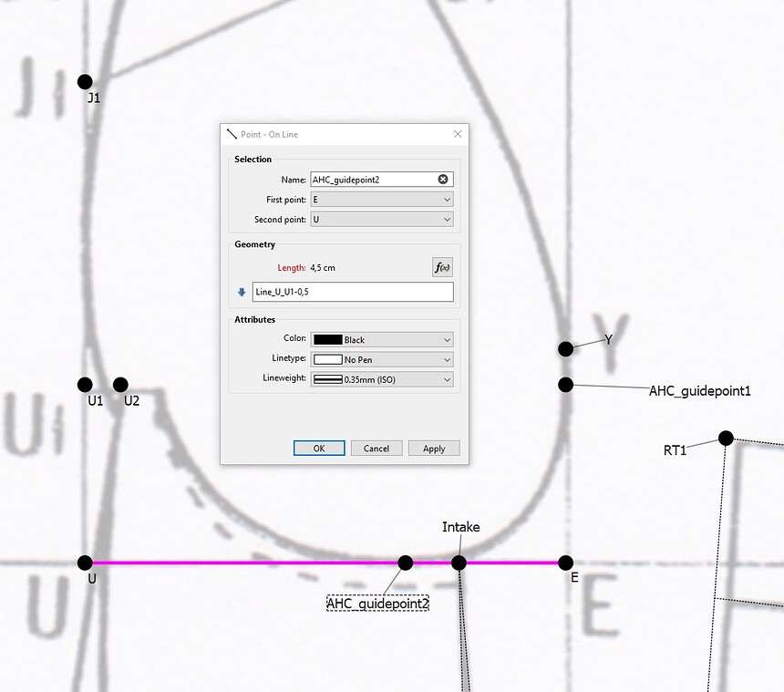
Task: Open the Second point dropdown
Action: tap(381, 220)
